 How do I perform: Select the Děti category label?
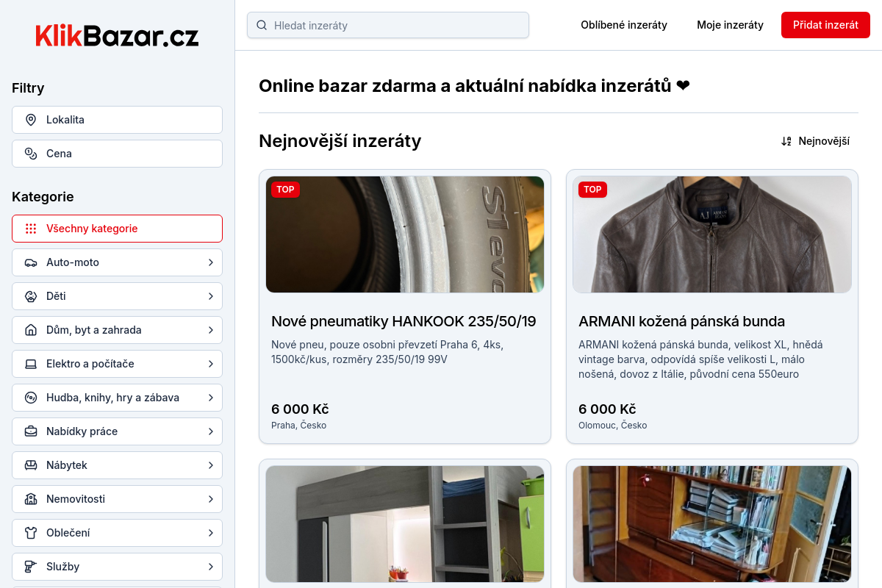tap(56, 296)
